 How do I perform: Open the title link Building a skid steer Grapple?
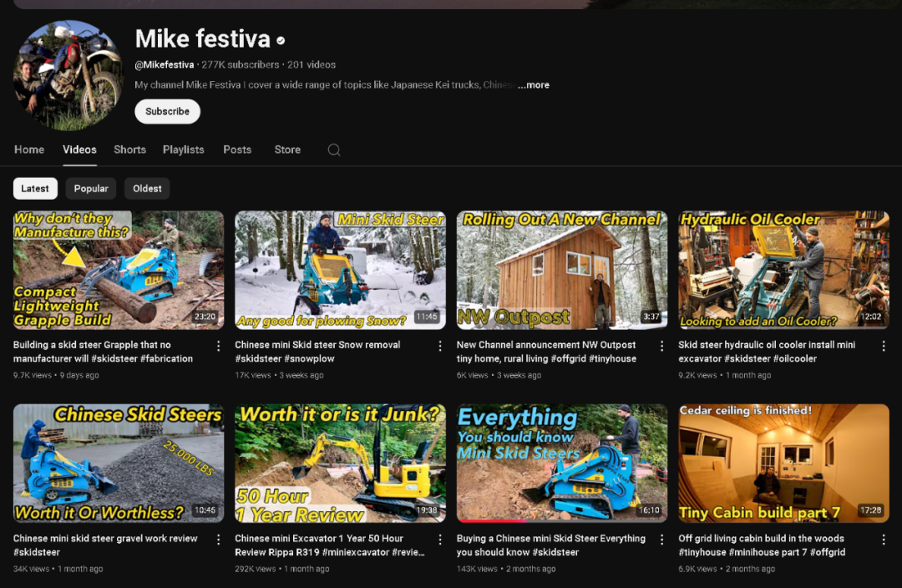(103, 352)
